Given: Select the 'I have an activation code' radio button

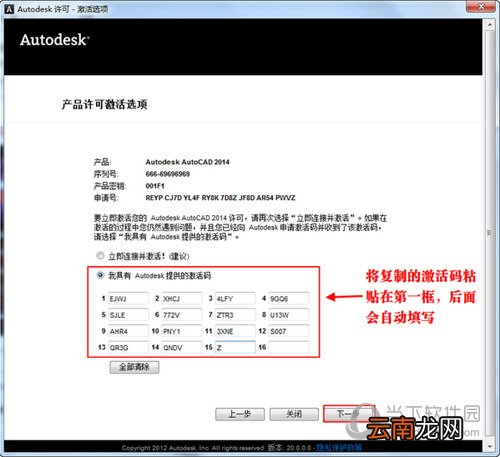Looking at the screenshot, I should point(100,275).
